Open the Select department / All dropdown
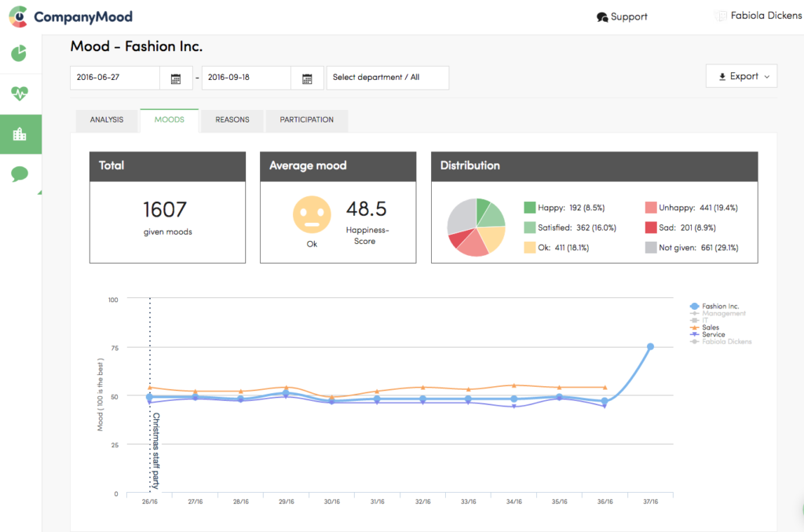 (388, 78)
